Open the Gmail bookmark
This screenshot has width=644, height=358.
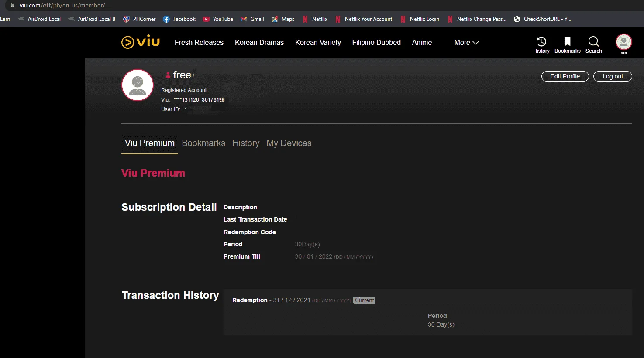click(252, 19)
